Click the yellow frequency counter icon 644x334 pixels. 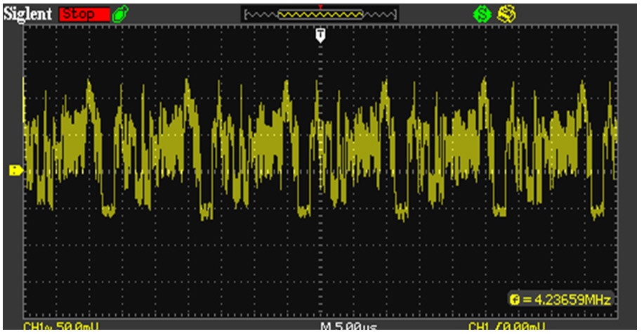pyautogui.click(x=515, y=300)
